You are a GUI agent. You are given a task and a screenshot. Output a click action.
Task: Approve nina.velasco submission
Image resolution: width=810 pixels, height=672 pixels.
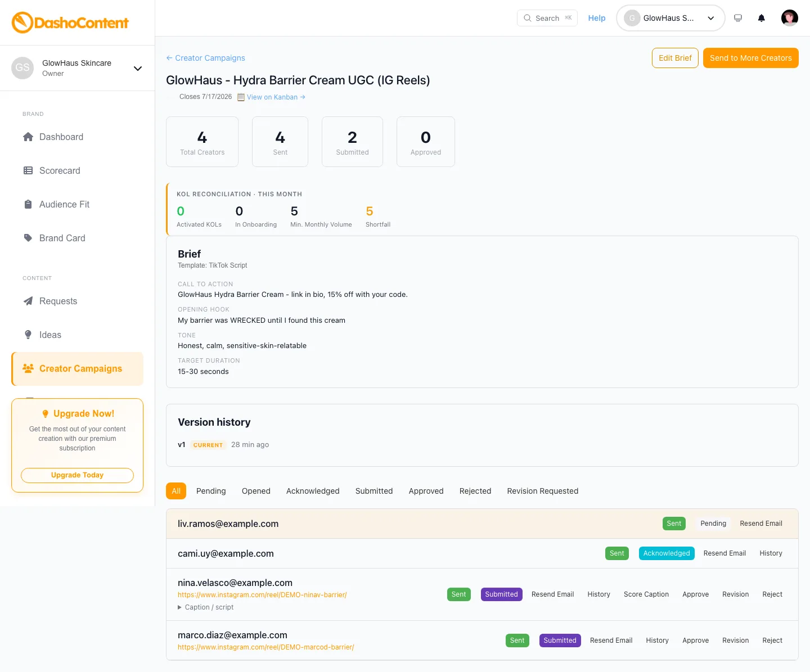tap(695, 594)
